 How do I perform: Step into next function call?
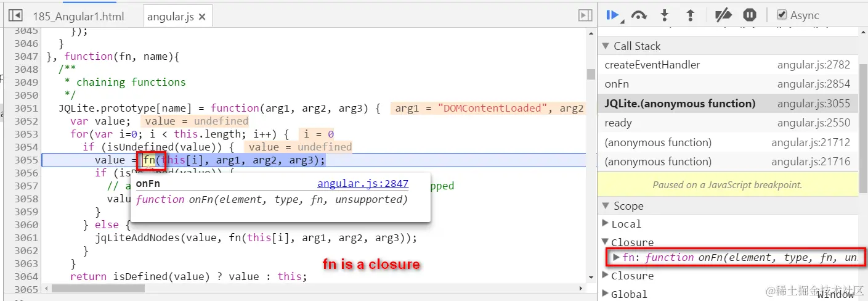665,15
